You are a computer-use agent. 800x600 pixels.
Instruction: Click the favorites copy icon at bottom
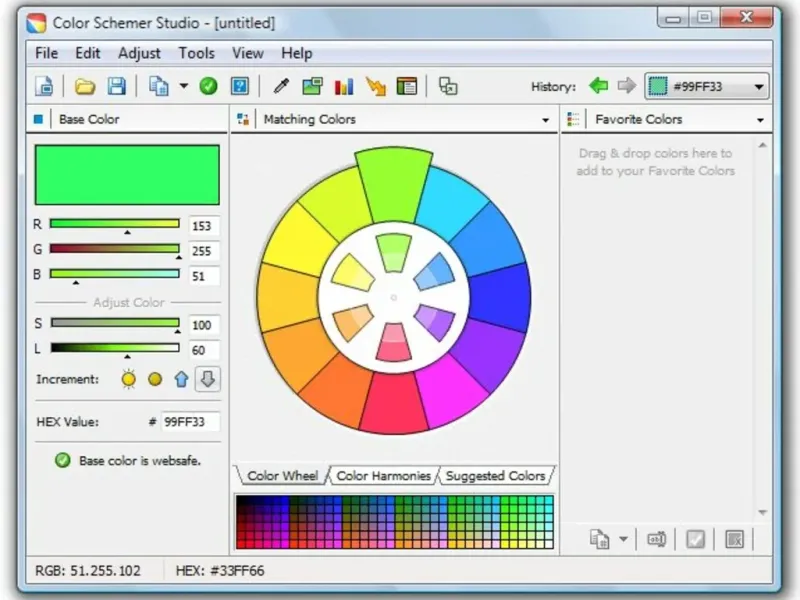599,539
